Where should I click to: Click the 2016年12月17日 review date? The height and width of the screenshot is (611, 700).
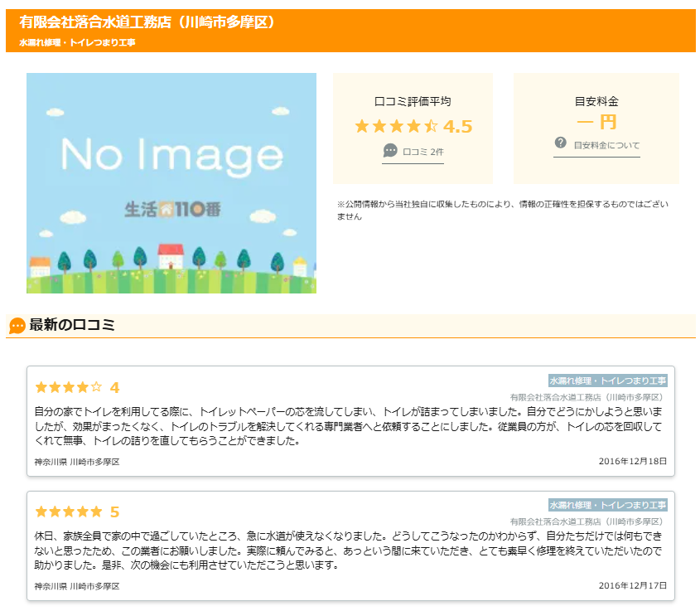pyautogui.click(x=632, y=585)
